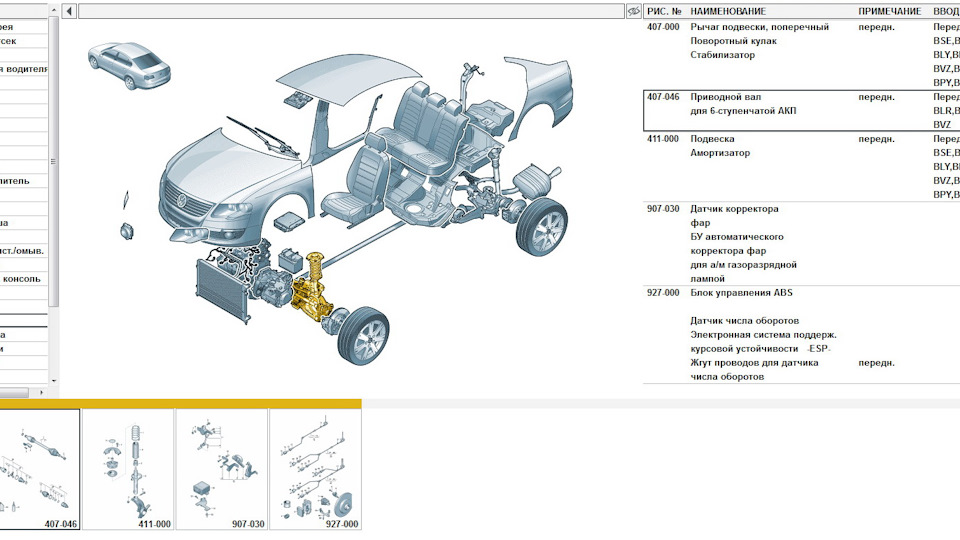The width and height of the screenshot is (960, 540).
Task: Click 'Амортизатор' entry
Action: [x=720, y=153]
